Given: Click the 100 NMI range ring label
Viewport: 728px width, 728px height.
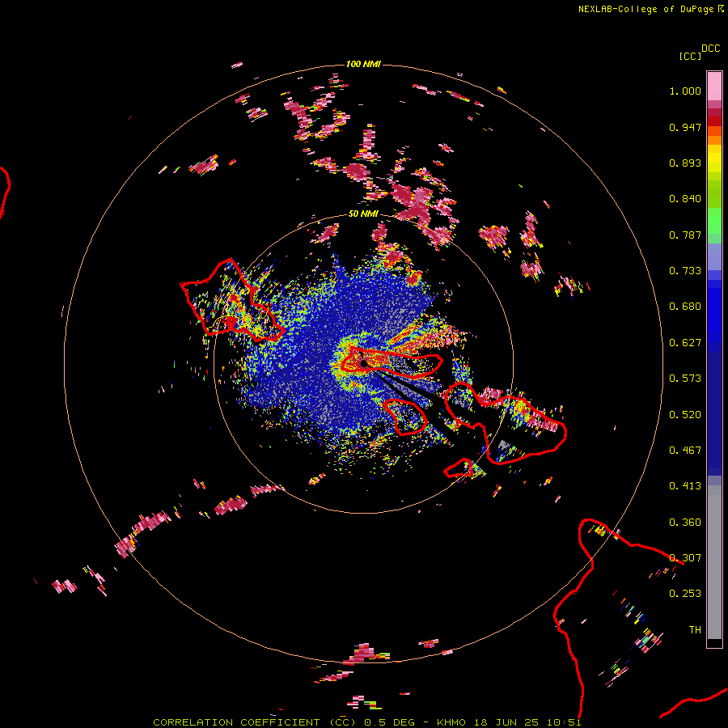Looking at the screenshot, I should click(363, 64).
